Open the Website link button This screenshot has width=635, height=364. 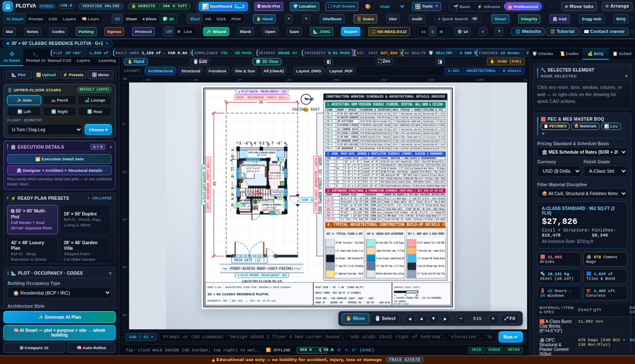click(x=528, y=31)
